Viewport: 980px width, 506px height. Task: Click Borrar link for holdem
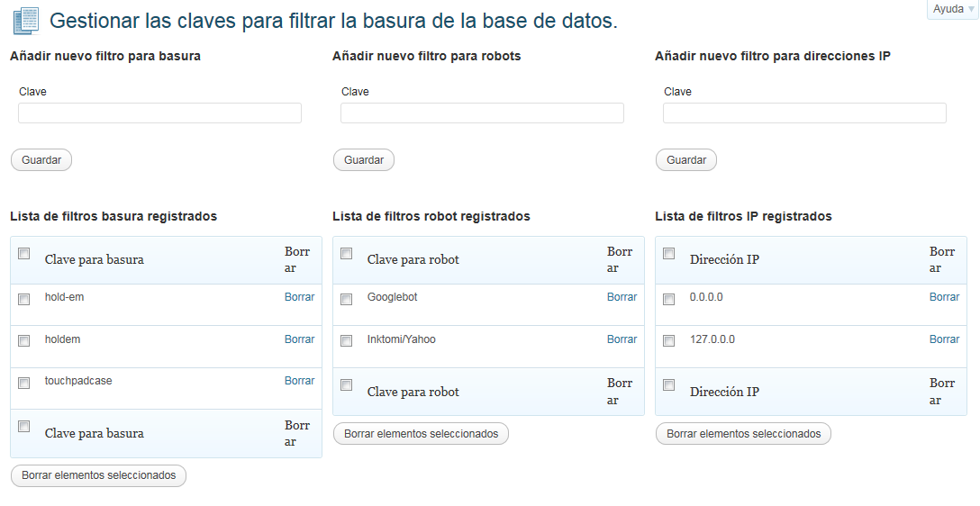pyautogui.click(x=299, y=339)
